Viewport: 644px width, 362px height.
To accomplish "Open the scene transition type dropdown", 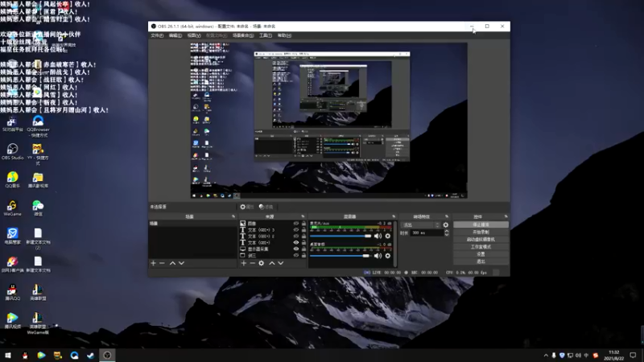I will 420,225.
